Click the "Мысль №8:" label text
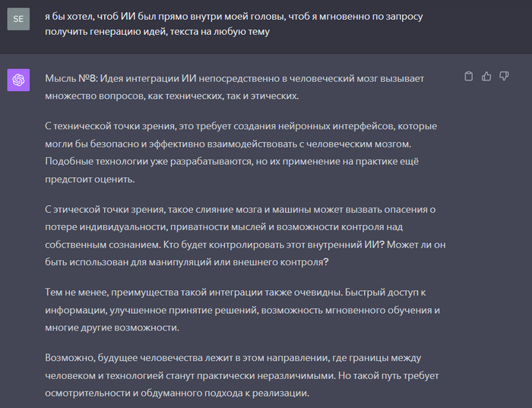The image size is (532, 408). tap(71, 79)
